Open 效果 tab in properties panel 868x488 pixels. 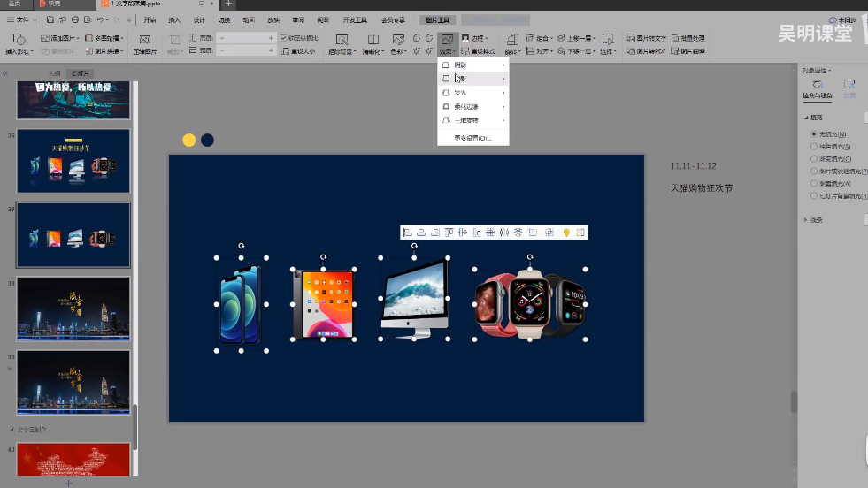849,88
